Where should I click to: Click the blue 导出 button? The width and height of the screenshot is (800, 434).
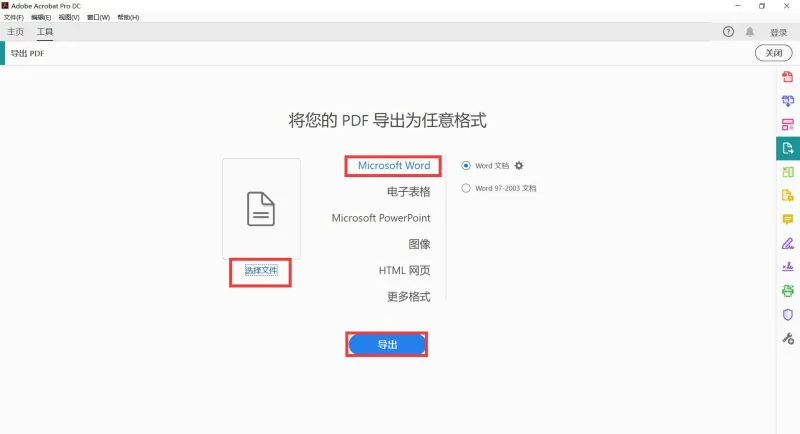(387, 345)
